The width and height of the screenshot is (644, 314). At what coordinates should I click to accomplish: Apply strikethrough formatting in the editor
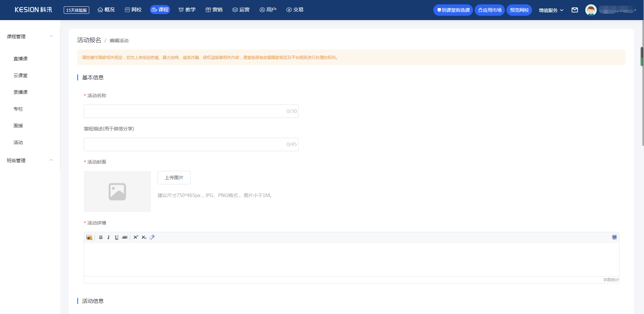point(125,237)
